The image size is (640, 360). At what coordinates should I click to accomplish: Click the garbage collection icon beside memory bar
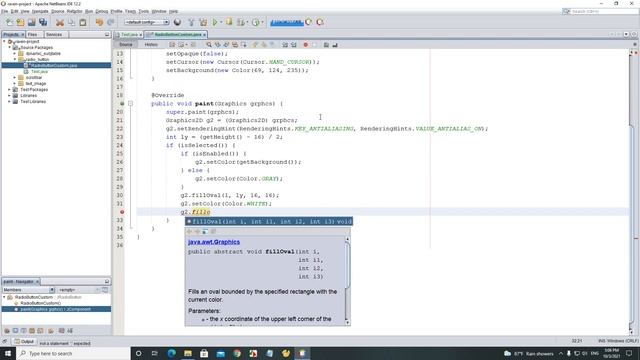coord(309,22)
